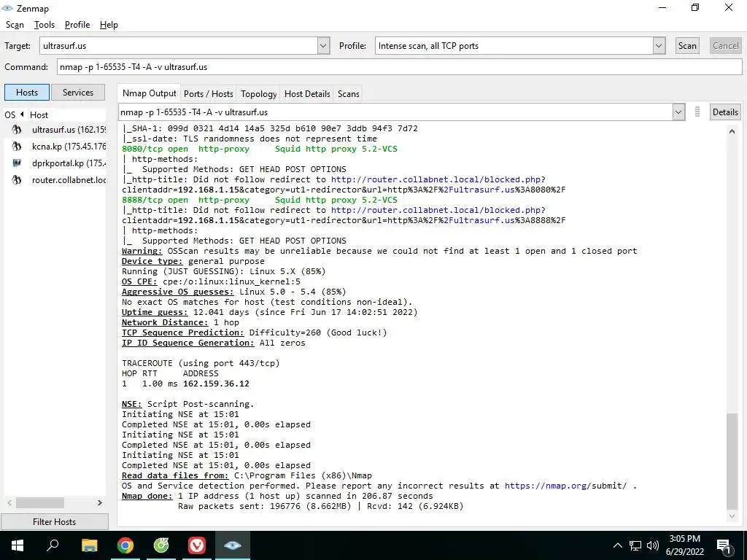Image resolution: width=747 pixels, height=560 pixels.
Task: Switch to the Nmap Output tab
Action: coord(149,93)
